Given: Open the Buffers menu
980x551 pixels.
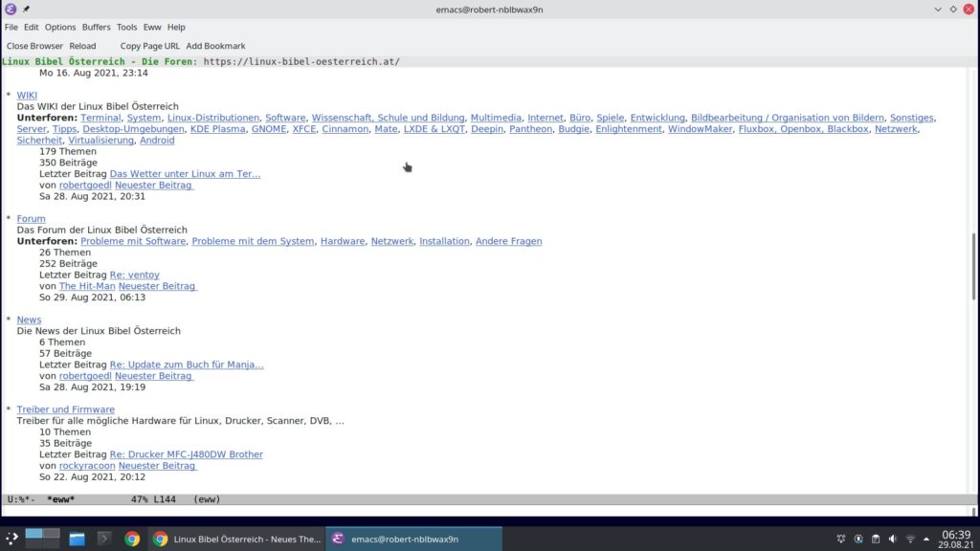Looking at the screenshot, I should pos(97,27).
